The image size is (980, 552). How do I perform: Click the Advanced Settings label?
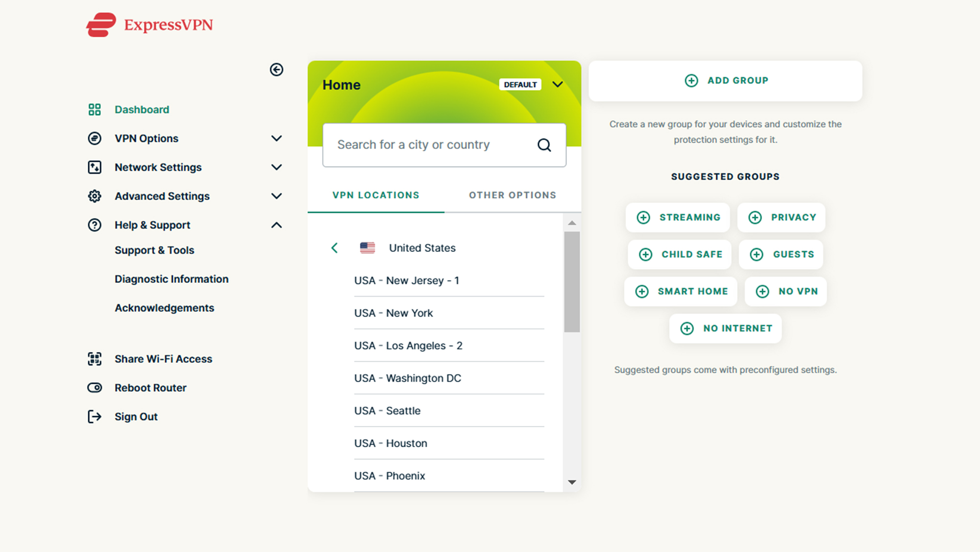162,196
